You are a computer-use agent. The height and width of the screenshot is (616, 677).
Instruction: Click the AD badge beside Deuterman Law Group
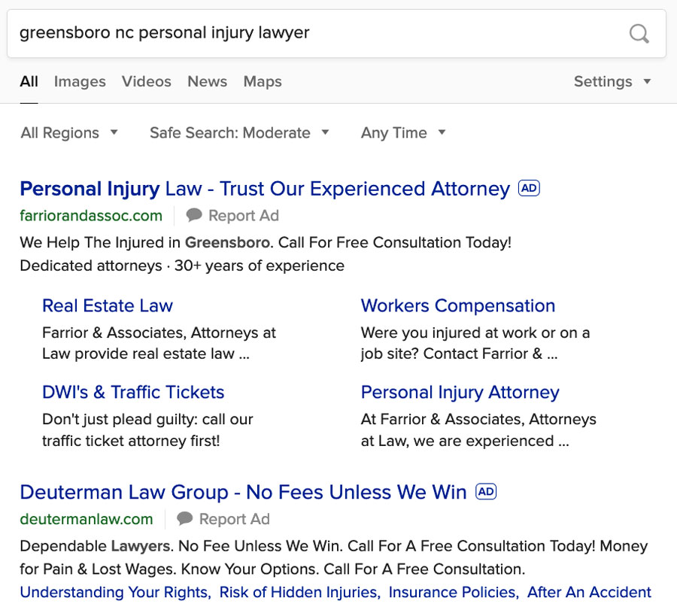pyautogui.click(x=486, y=492)
